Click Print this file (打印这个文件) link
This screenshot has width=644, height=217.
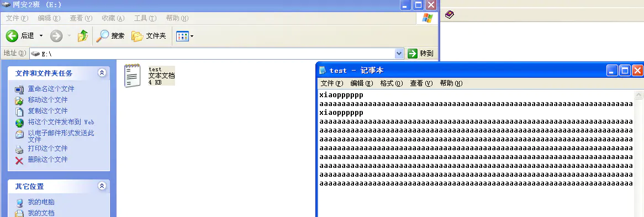(x=47, y=149)
